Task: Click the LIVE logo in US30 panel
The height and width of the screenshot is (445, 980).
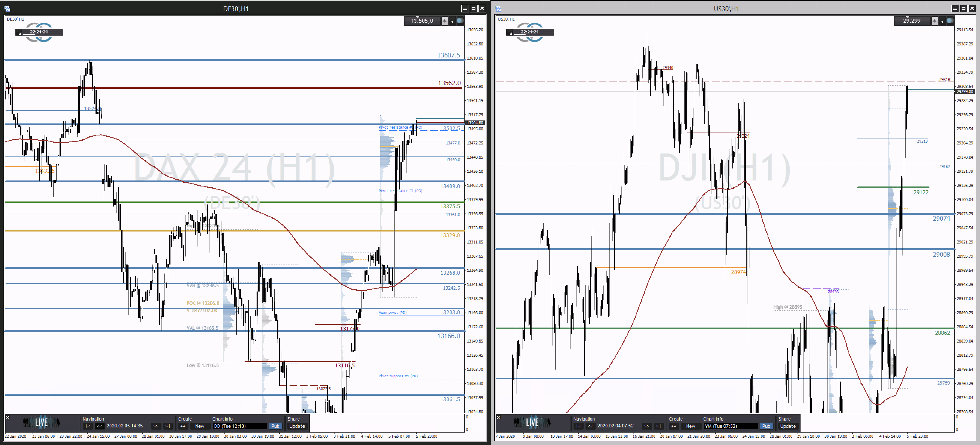Action: click(532, 422)
